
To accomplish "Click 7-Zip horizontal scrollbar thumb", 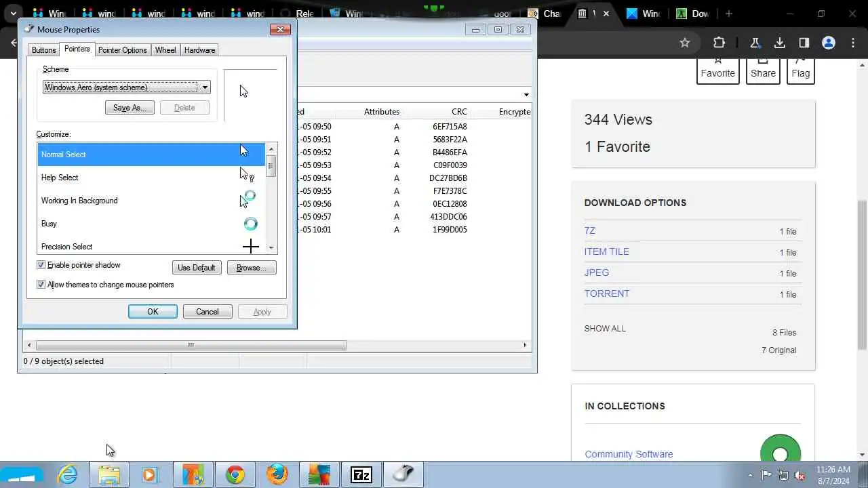I will click(190, 345).
